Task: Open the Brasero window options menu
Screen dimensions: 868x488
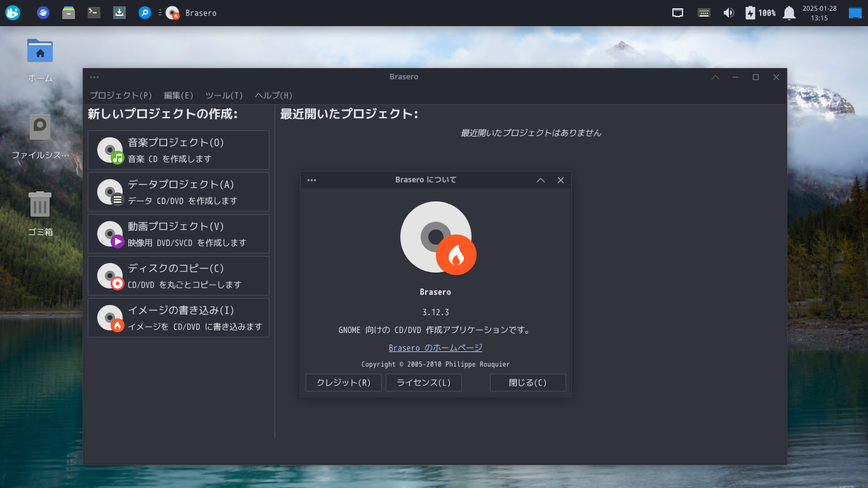Action: tap(94, 76)
